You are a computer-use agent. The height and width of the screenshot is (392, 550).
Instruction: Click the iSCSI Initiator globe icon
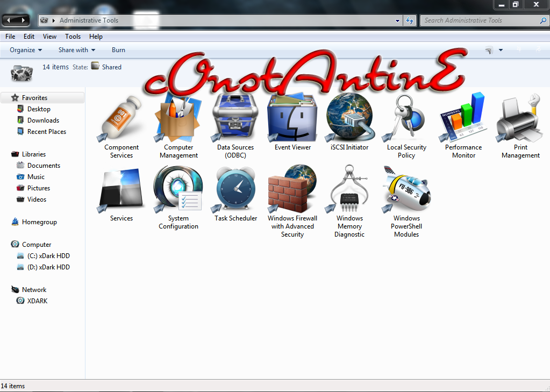[349, 118]
